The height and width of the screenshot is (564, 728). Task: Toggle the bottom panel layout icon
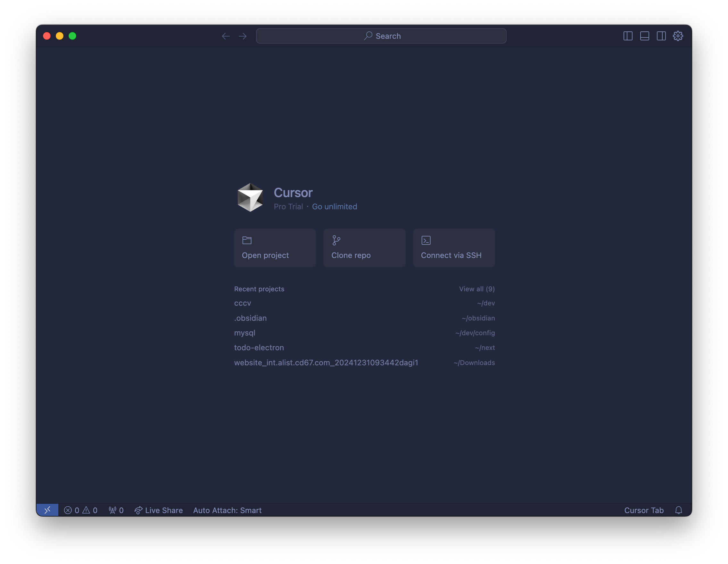[644, 36]
